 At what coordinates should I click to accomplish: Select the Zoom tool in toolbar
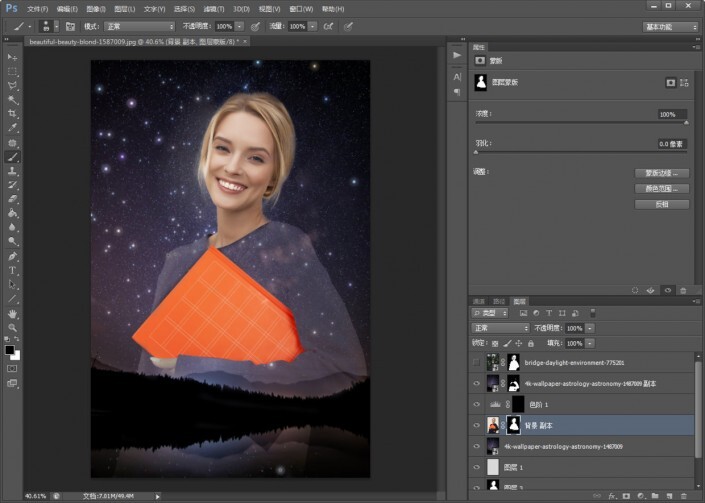point(13,327)
